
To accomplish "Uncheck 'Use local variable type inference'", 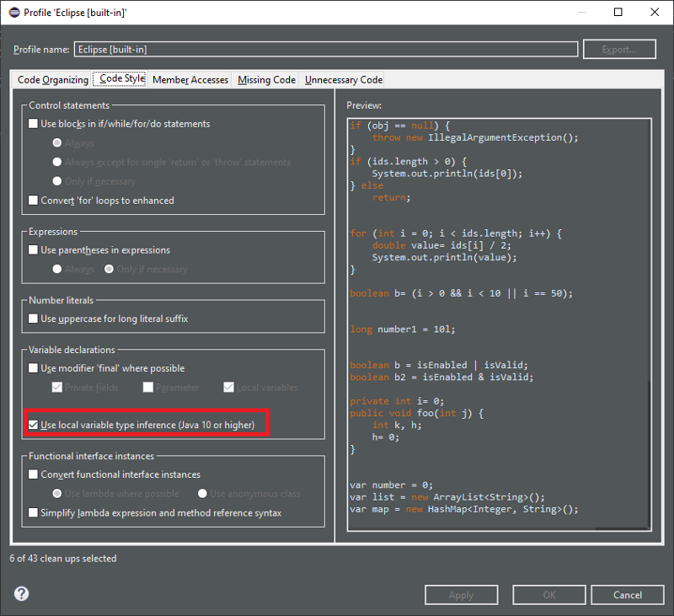I will tap(33, 425).
